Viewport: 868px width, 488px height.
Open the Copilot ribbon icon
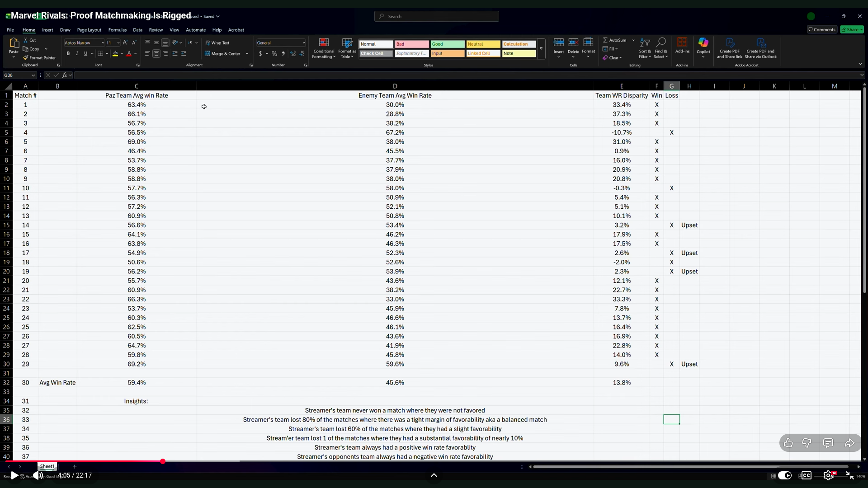pyautogui.click(x=703, y=43)
